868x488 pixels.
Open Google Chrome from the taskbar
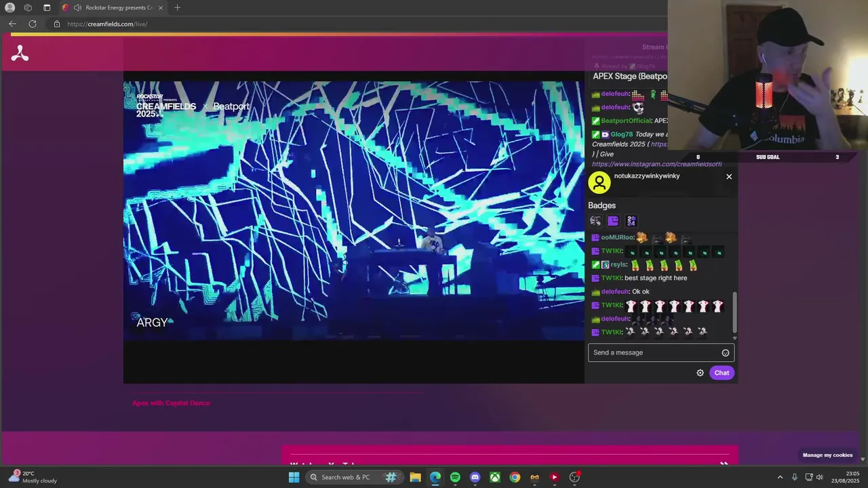tap(515, 477)
